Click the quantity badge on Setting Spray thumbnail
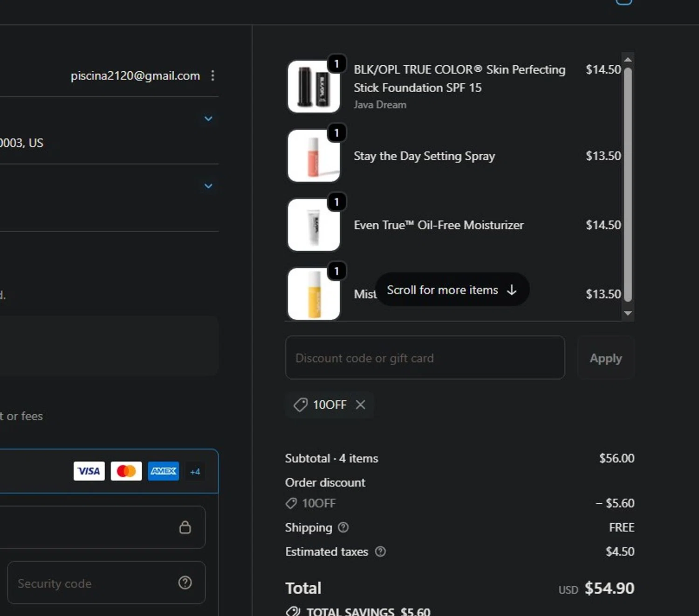This screenshot has width=699, height=616. [x=336, y=133]
